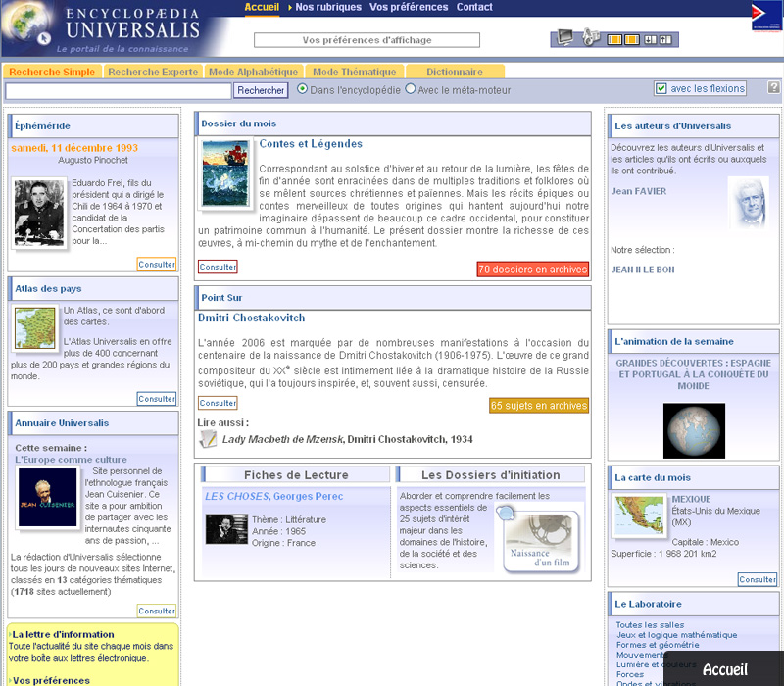
Task: Click the music notes icon in the display toolbar
Action: [590, 38]
